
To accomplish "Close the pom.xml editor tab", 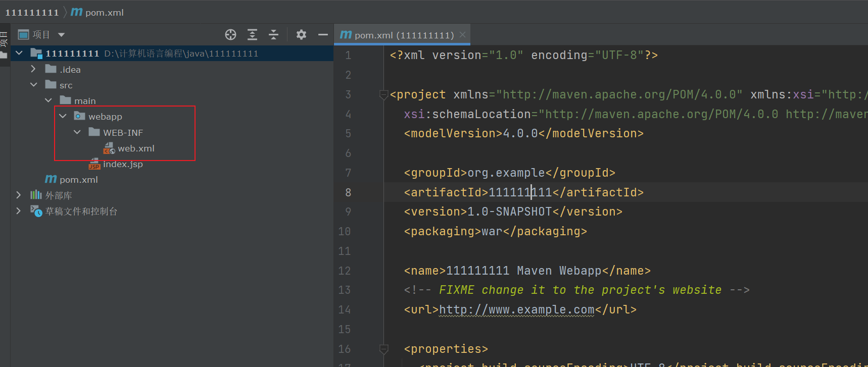I will (462, 35).
